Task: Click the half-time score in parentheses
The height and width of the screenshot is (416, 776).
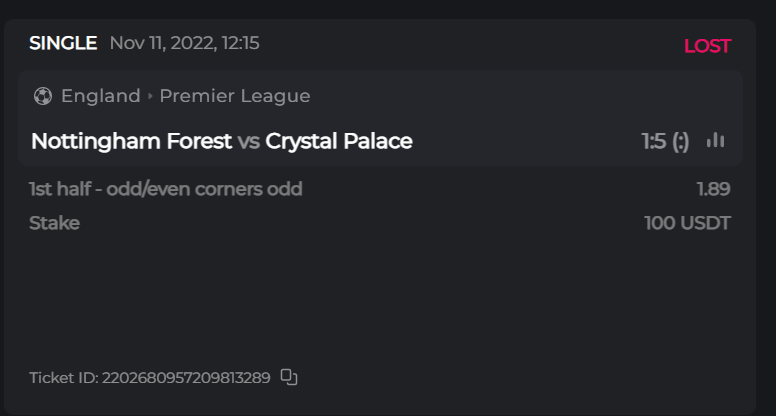Action: (681, 141)
